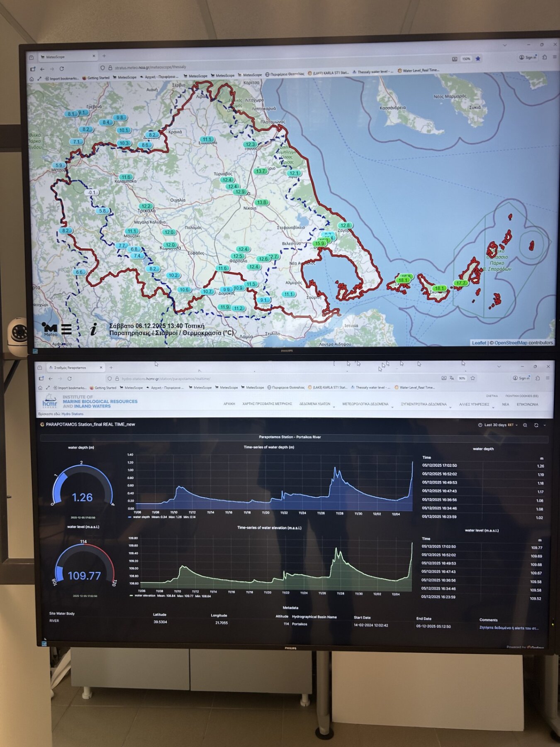Screen dimensions: 560x747
Task: Expand the ΔΕΔΟΜΕΝΑ ΥΔΑΤΩΝ menu
Action: (x=315, y=404)
